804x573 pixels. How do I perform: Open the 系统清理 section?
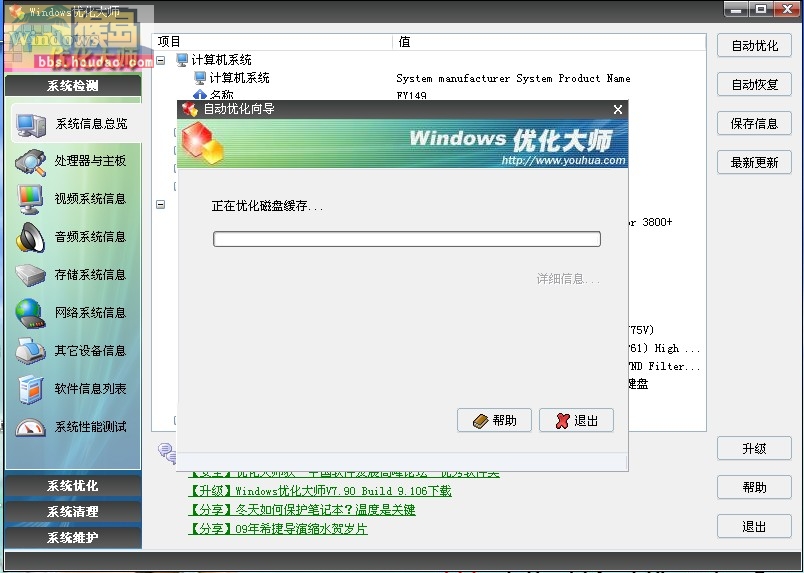click(x=73, y=511)
